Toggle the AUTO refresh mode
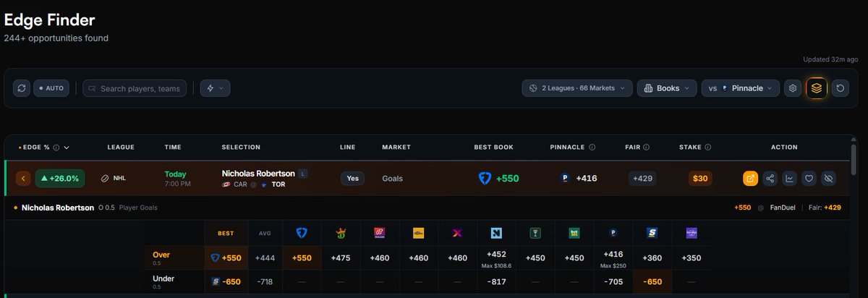Viewport: 868px width, 298px height. [x=51, y=88]
